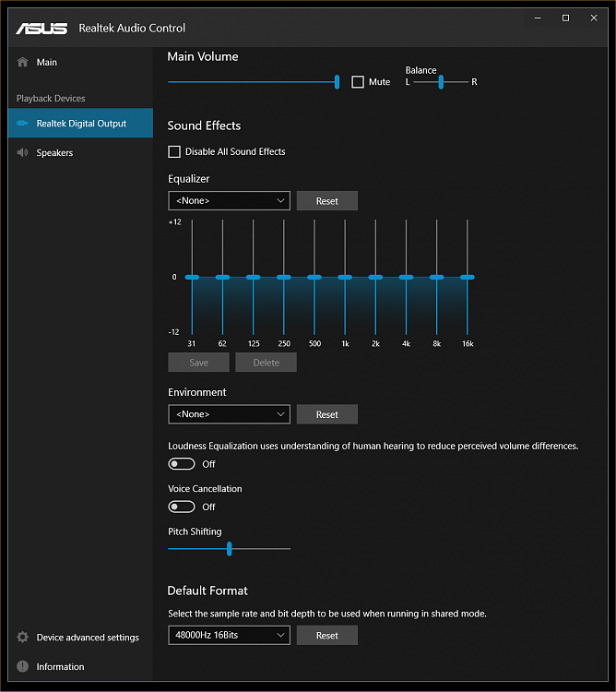Turn on Loudness Equalization toggle
This screenshot has height=692, width=616.
(182, 464)
